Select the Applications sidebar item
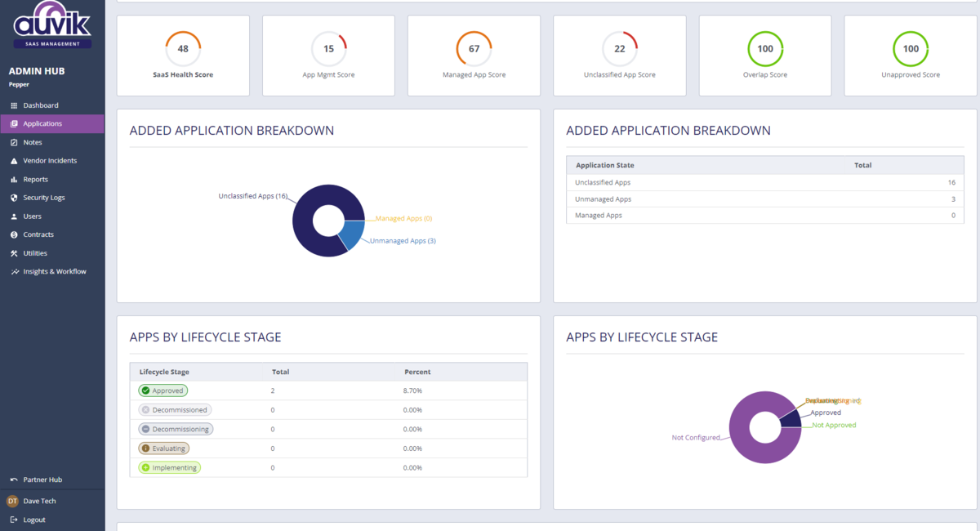 coord(42,123)
